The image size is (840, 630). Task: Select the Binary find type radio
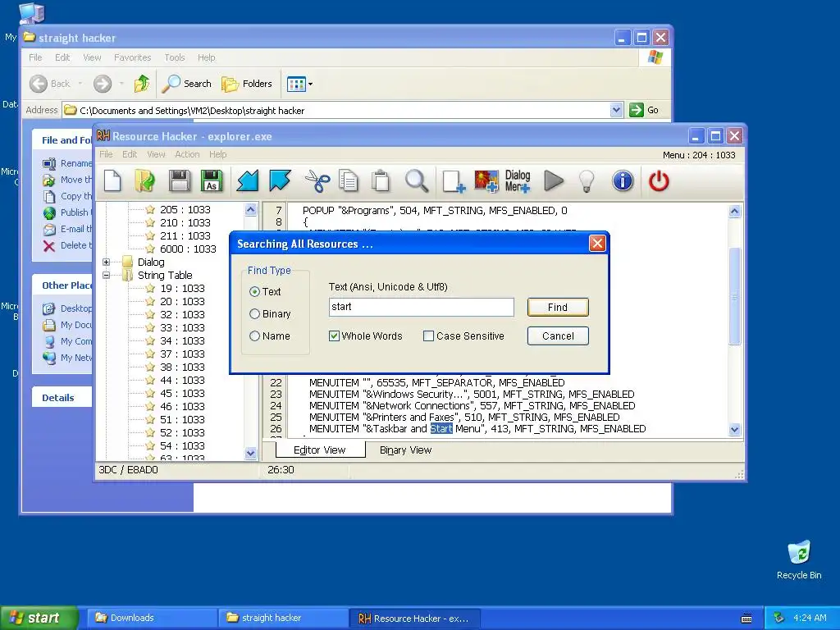(x=254, y=314)
